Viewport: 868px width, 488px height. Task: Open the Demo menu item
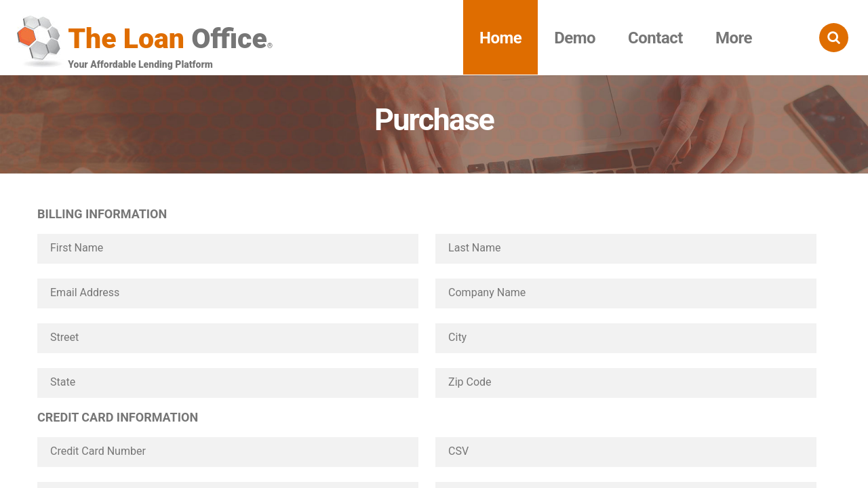(574, 38)
